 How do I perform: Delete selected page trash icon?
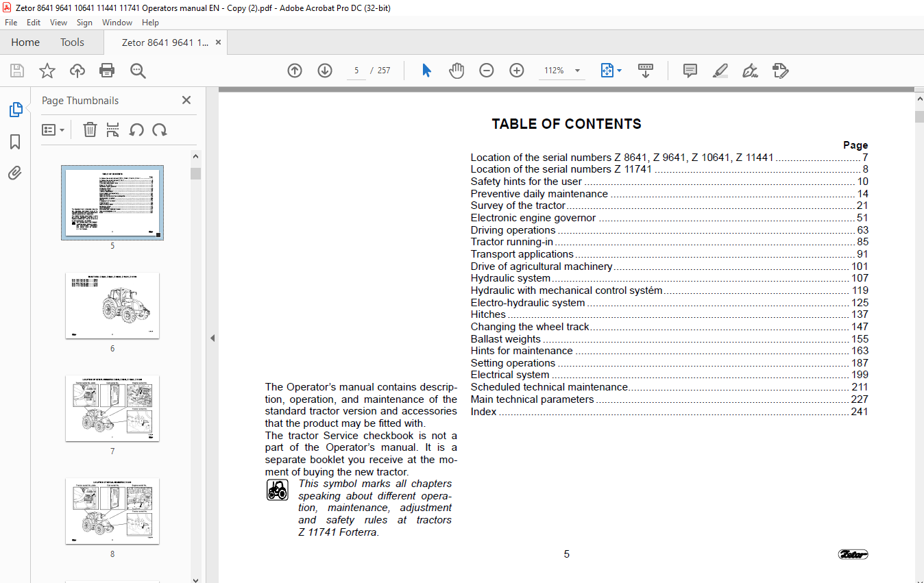coord(90,129)
